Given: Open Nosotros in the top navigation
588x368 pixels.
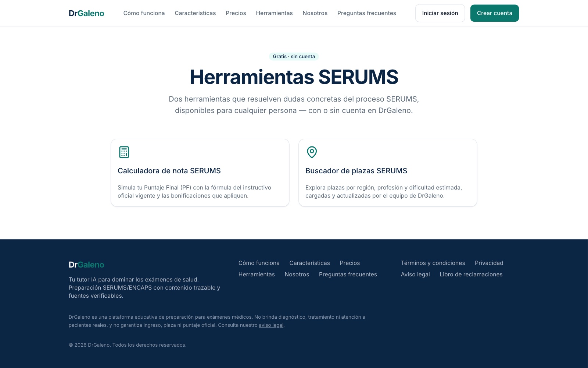Looking at the screenshot, I should [315, 13].
